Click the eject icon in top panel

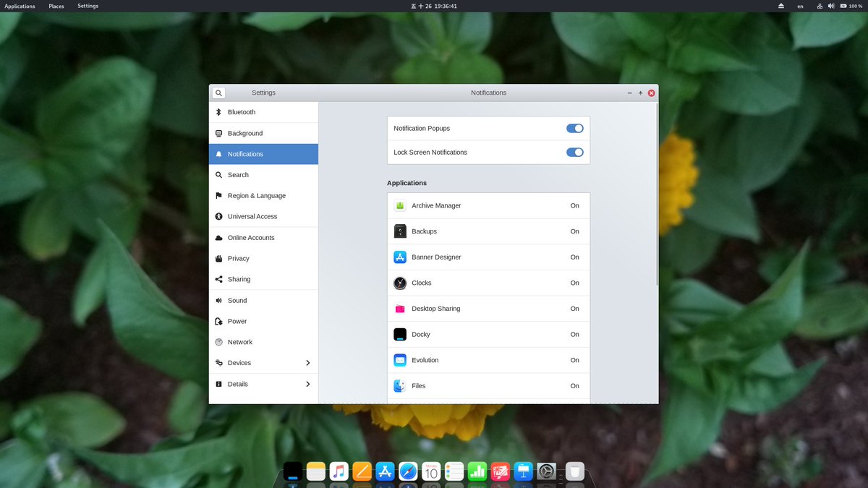(x=781, y=6)
